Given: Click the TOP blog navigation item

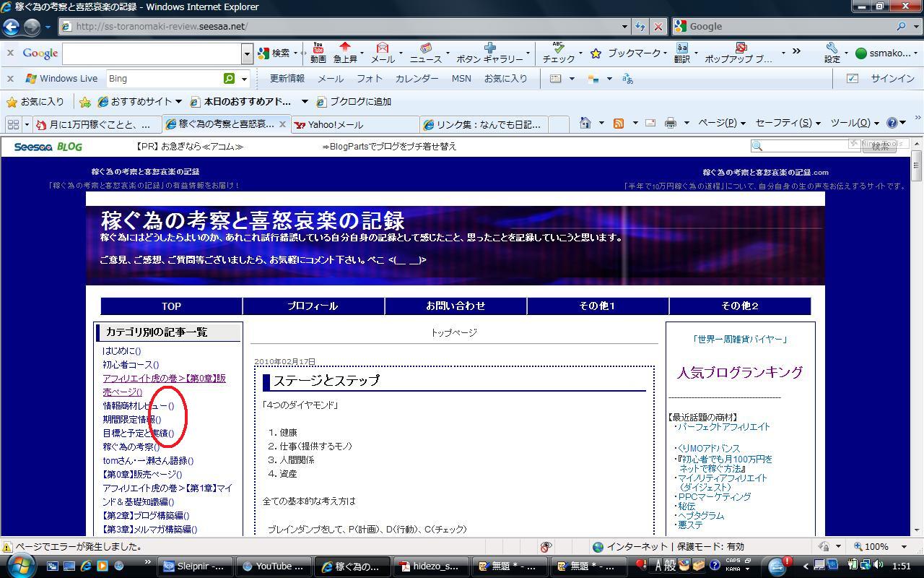Looking at the screenshot, I should (171, 306).
